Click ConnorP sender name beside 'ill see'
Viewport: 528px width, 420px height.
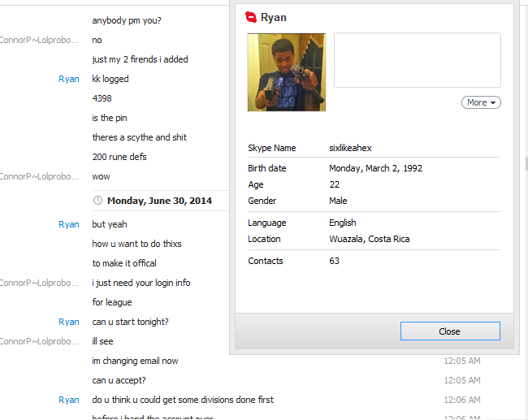[x=39, y=341]
